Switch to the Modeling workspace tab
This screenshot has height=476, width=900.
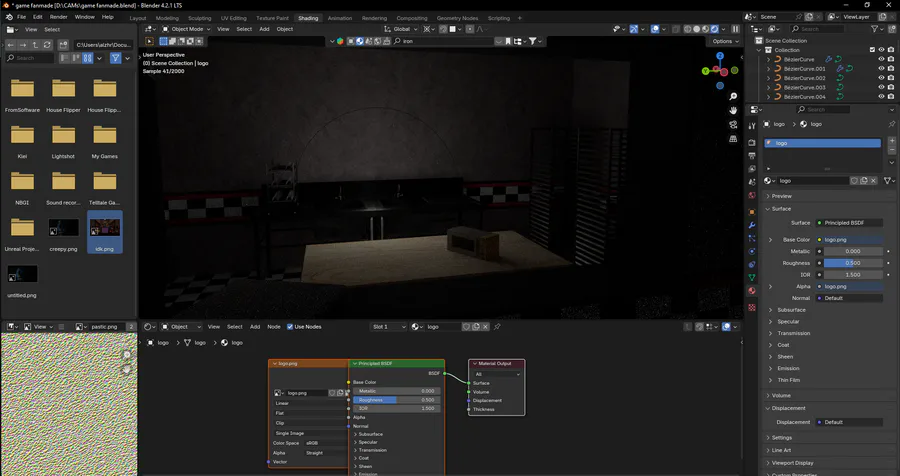pos(167,18)
